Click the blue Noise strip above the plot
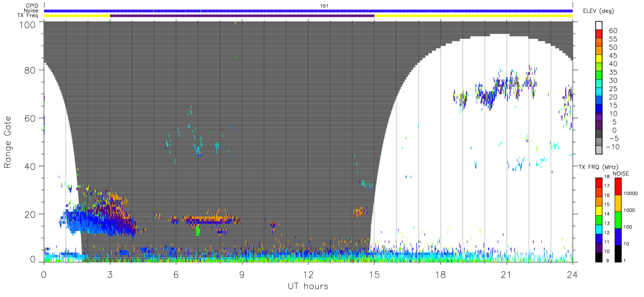The width and height of the screenshot is (644, 297). pos(308,10)
